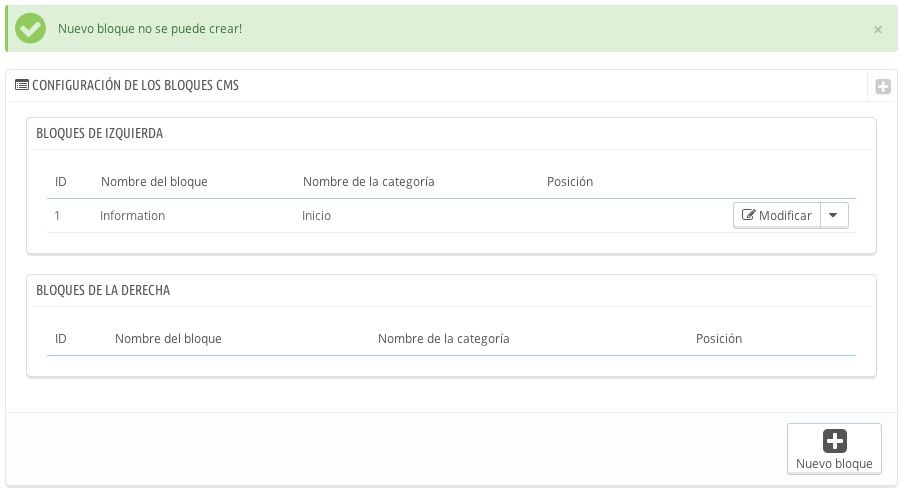Click the 'Bloques de la derecha' heading

point(103,290)
